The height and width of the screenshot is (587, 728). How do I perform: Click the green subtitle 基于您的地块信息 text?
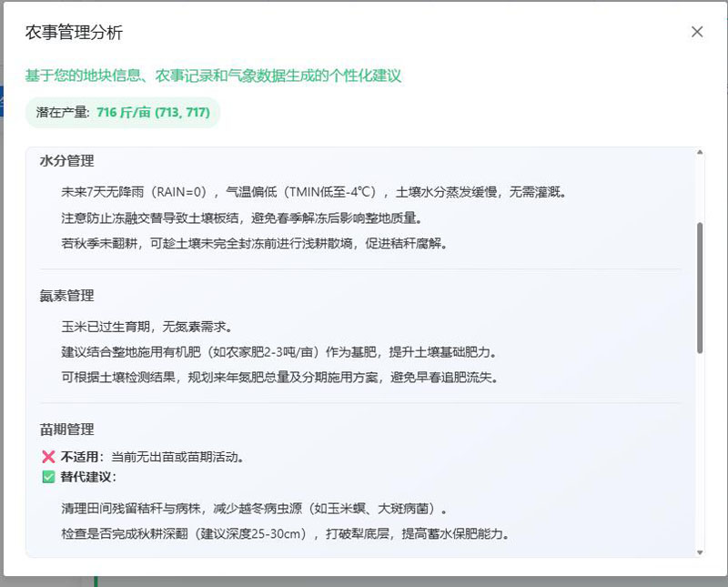(x=213, y=76)
